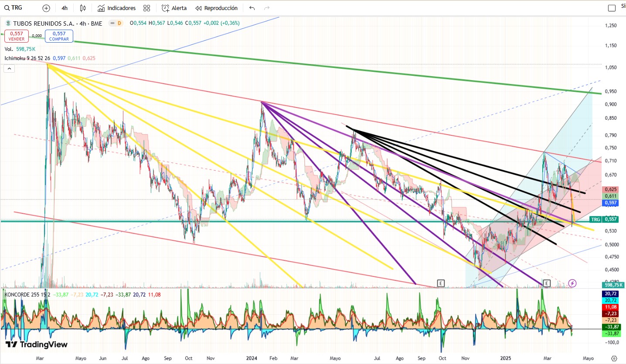Add symbol with plus circle icon
This screenshot has width=626, height=364.
click(x=46, y=8)
